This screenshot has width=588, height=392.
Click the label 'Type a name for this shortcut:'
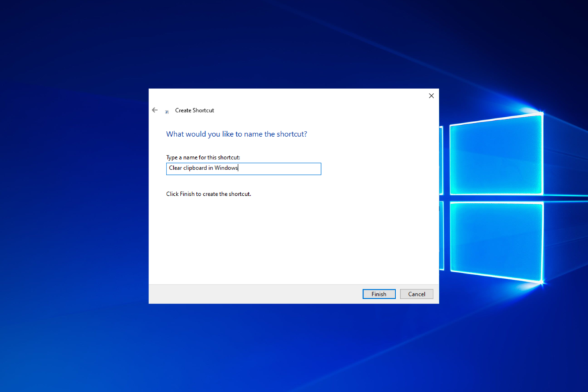[x=203, y=157]
